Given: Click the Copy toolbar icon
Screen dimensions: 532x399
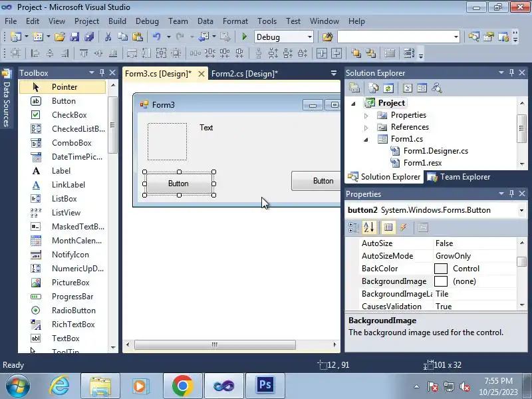Looking at the screenshot, I should (122, 37).
